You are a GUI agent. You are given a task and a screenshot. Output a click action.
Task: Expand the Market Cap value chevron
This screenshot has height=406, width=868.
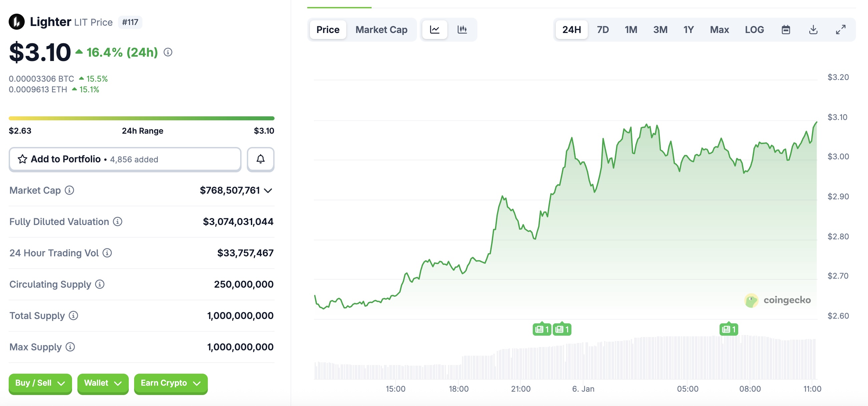click(x=268, y=191)
